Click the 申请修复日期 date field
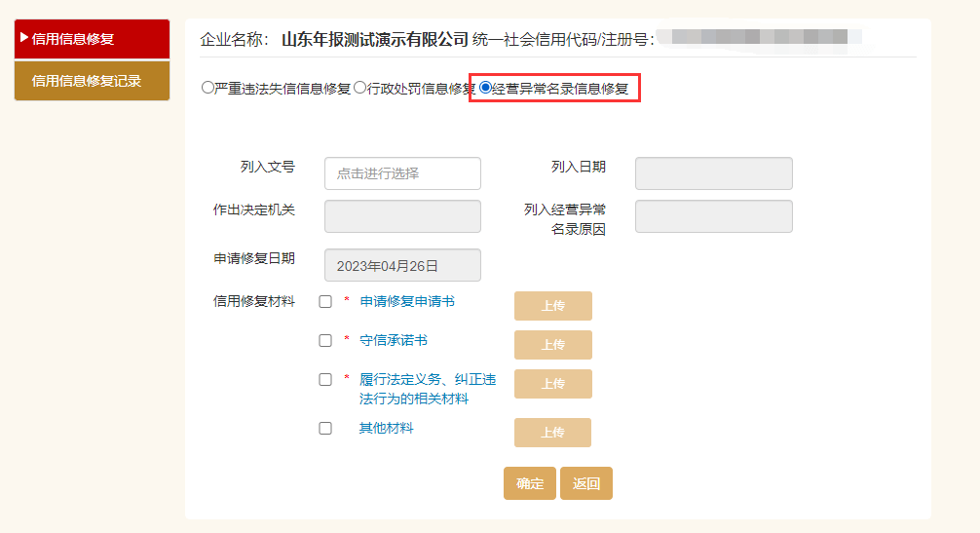Image resolution: width=980 pixels, height=533 pixels. tap(402, 265)
